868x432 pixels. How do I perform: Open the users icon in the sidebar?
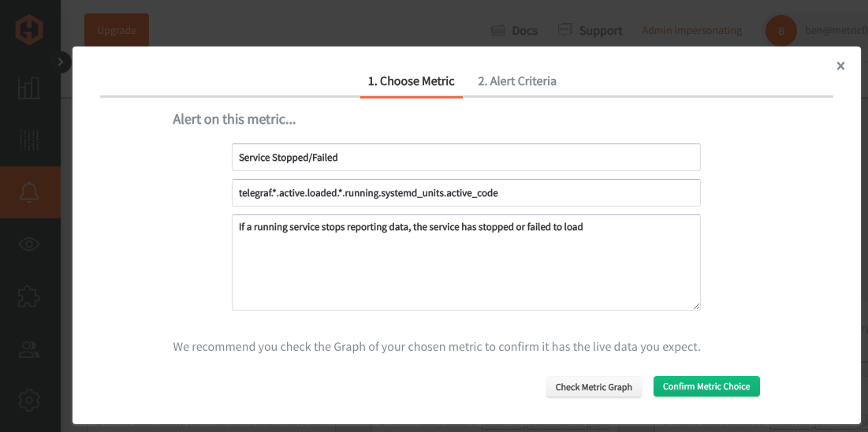(x=29, y=349)
